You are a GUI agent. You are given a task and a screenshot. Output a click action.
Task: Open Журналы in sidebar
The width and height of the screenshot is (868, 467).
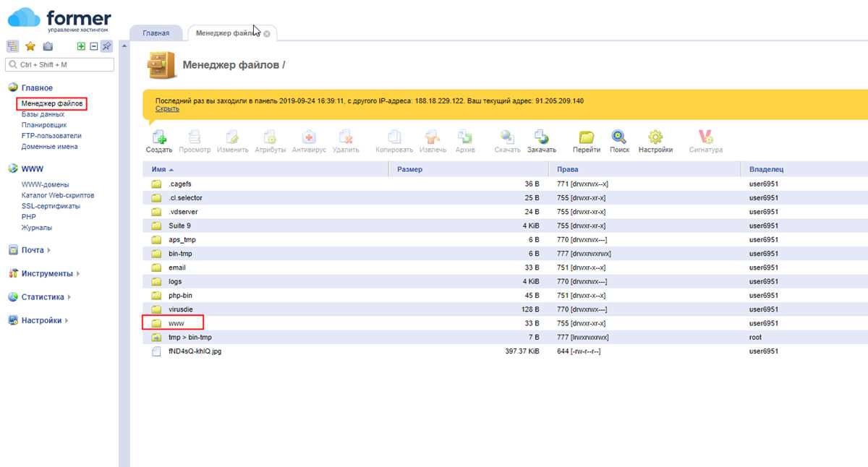pyautogui.click(x=37, y=228)
